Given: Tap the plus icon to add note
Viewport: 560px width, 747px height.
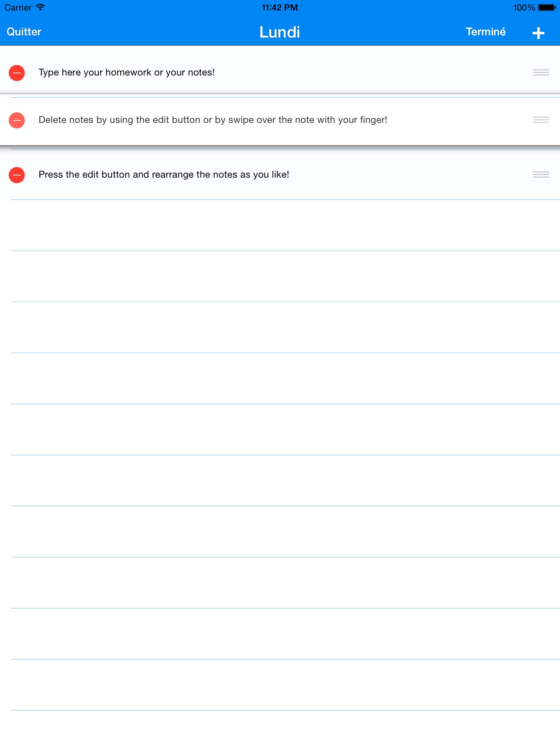Looking at the screenshot, I should tap(538, 33).
